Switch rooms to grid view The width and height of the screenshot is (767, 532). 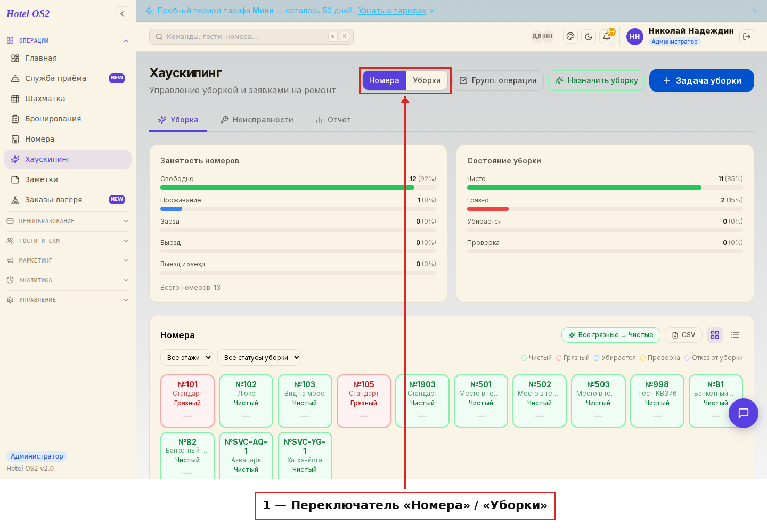(x=715, y=335)
